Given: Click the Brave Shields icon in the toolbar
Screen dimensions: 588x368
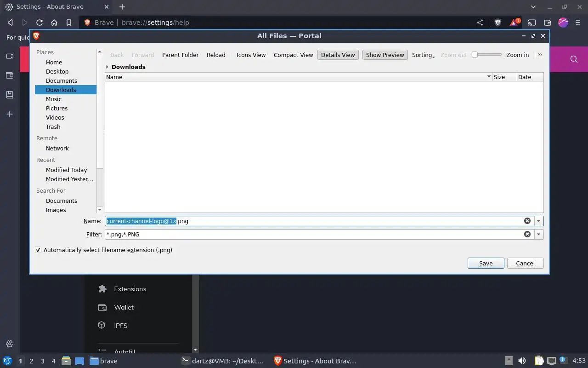Looking at the screenshot, I should pyautogui.click(x=498, y=23).
